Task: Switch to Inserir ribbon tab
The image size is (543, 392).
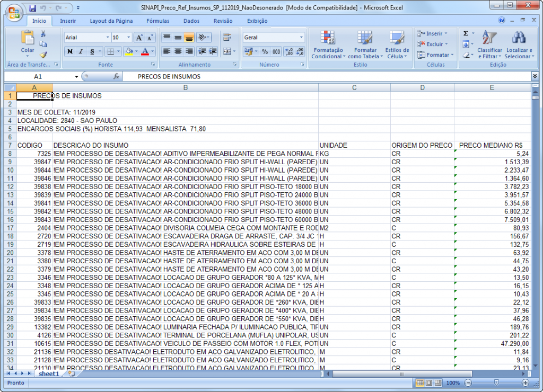Action: (68, 21)
